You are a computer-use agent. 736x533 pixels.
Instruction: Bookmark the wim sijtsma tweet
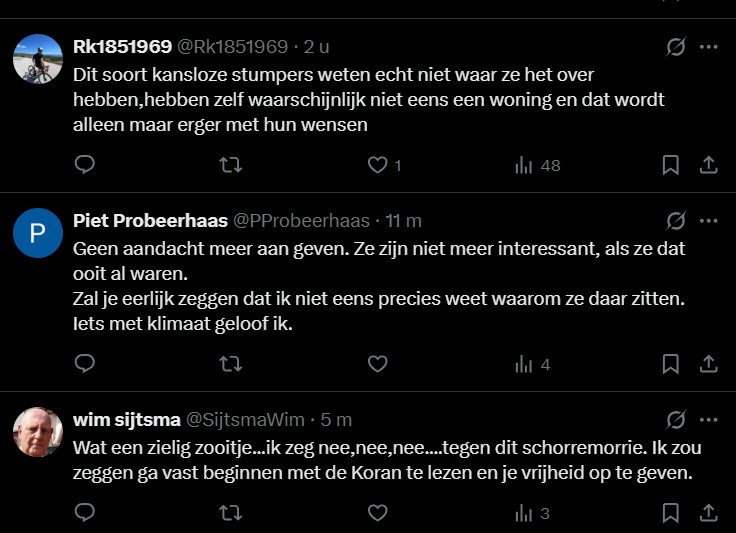[x=671, y=513]
